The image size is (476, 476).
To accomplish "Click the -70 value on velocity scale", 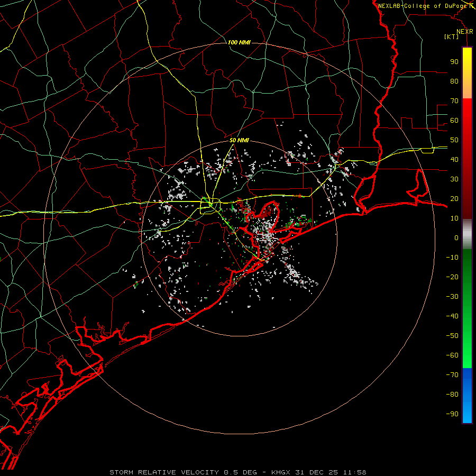I will coord(452,375).
